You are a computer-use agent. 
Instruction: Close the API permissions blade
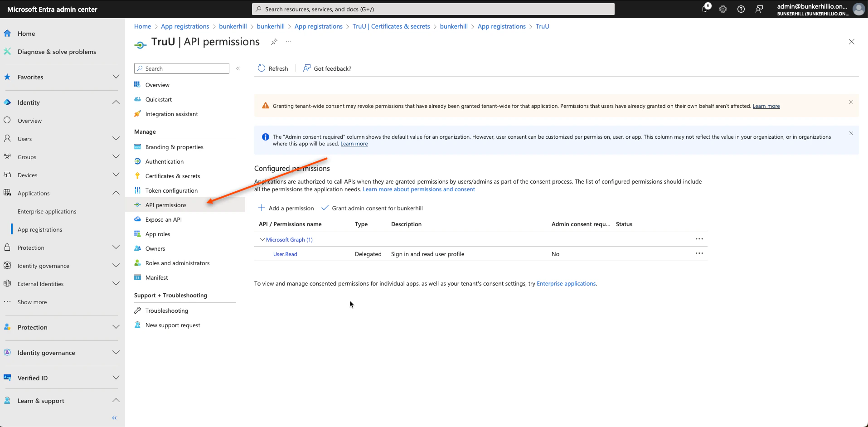coord(852,42)
